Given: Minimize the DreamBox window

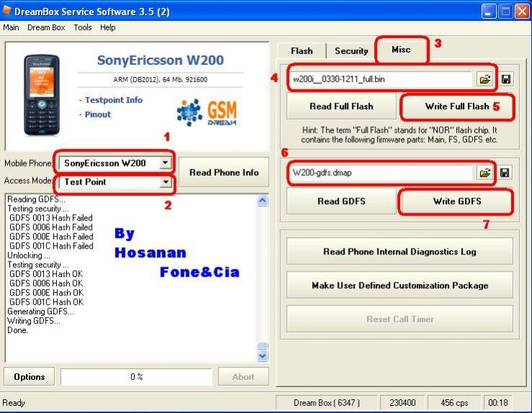Looking at the screenshot, I should point(488,12).
